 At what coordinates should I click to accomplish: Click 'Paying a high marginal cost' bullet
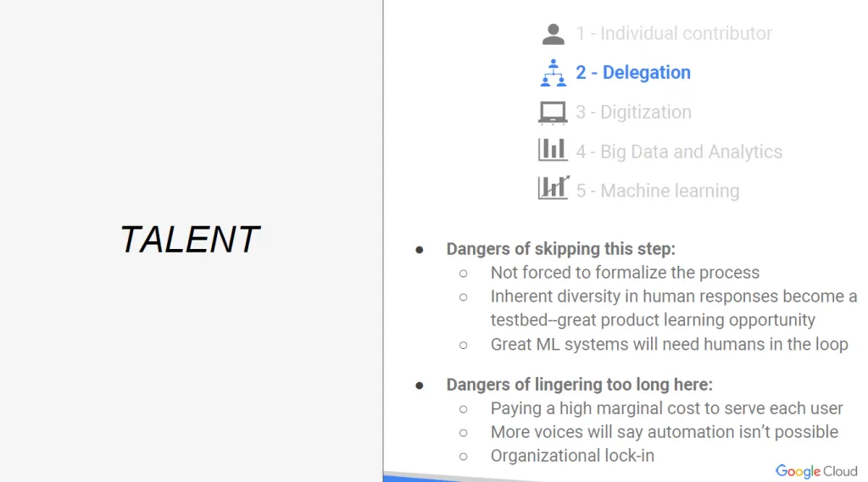coord(666,408)
